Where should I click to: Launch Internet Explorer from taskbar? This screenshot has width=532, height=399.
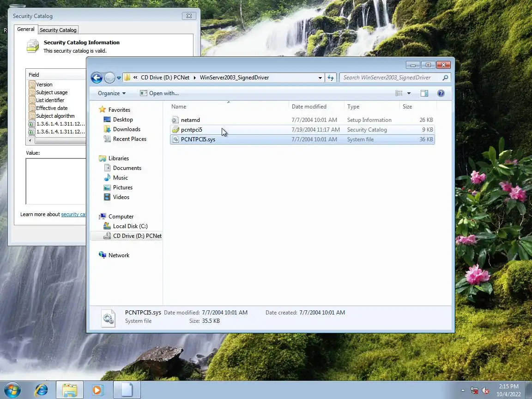point(42,390)
